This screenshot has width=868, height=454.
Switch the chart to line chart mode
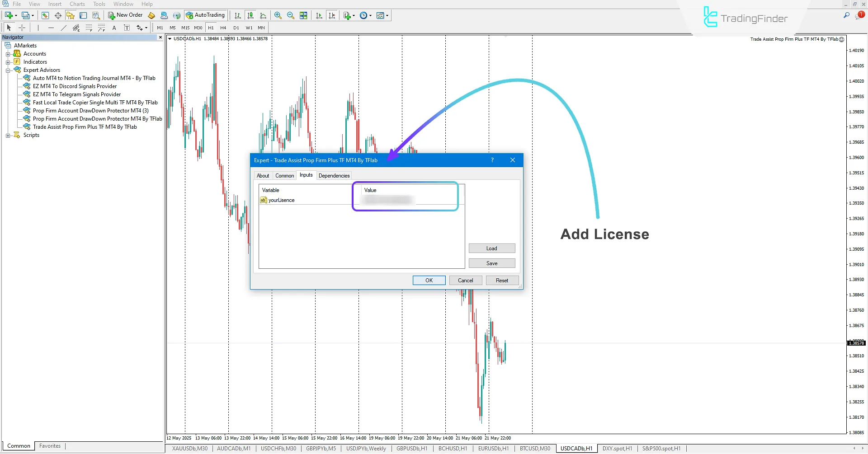pos(264,15)
